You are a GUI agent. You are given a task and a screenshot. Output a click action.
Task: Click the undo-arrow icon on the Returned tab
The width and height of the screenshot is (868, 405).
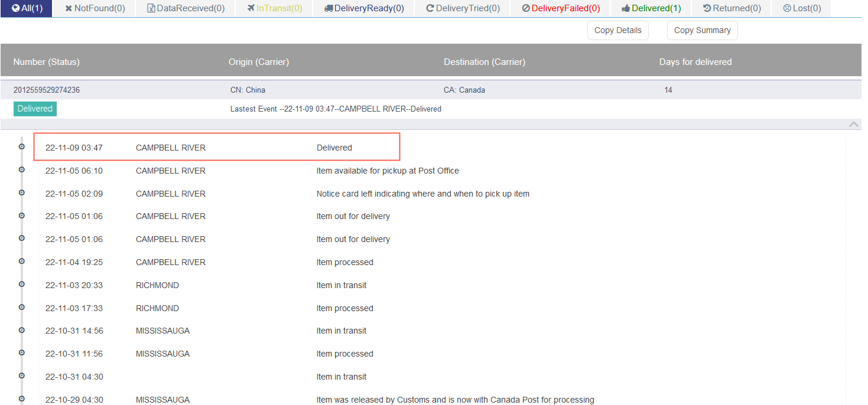pos(707,8)
